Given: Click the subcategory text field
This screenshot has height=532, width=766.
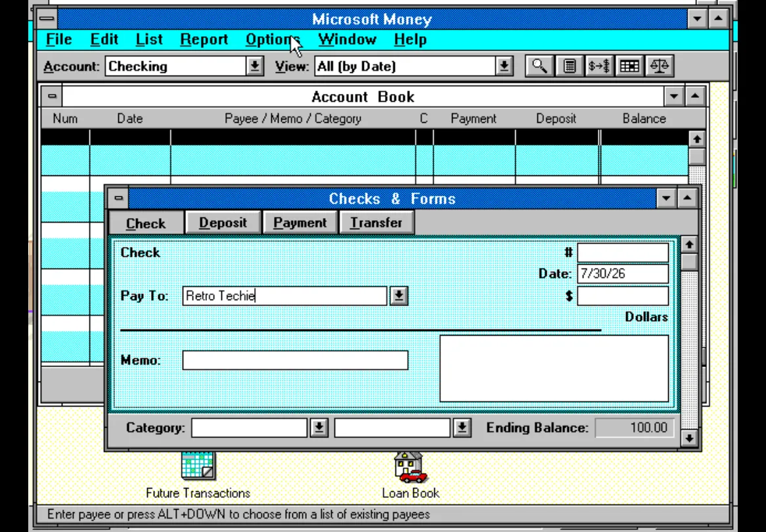Looking at the screenshot, I should point(392,428).
